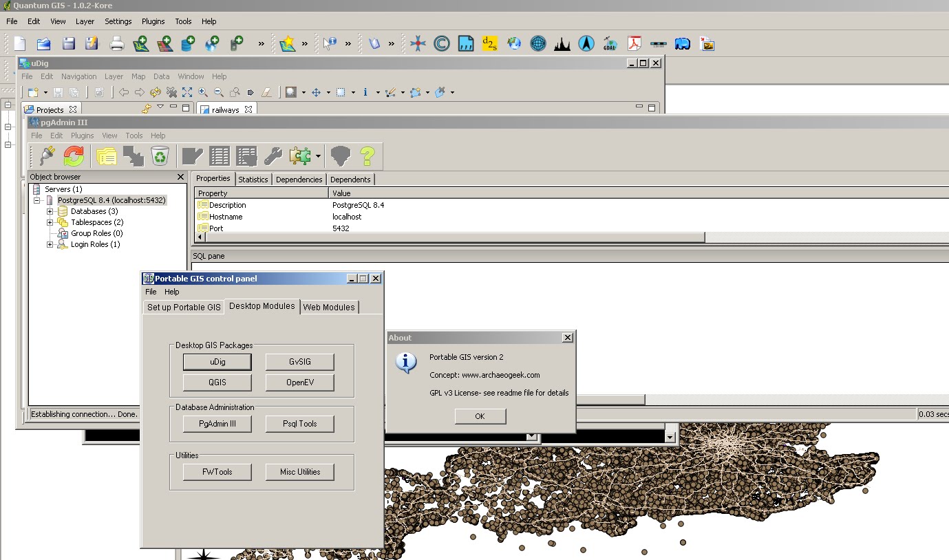Screen dimensions: 949x560
Task: Open Tools menu in pgAdmin III
Action: coord(134,136)
